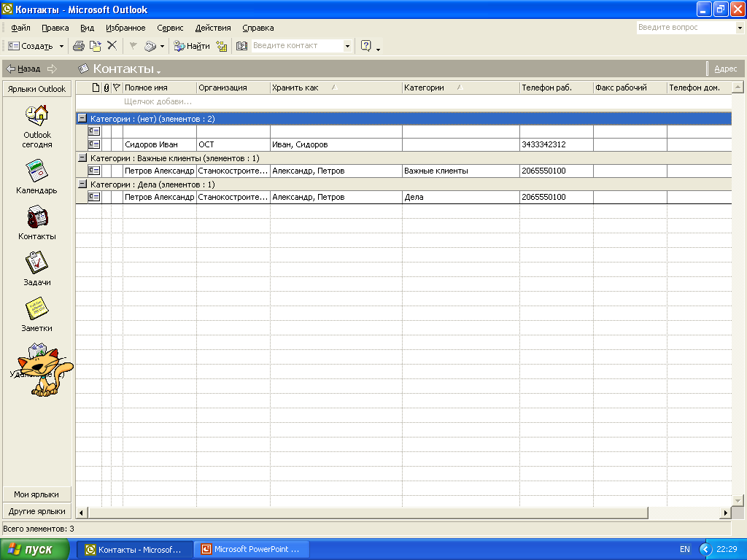Screen dimensions: 747x560
Task: Open the Другие ярлыки group
Action: 36,511
